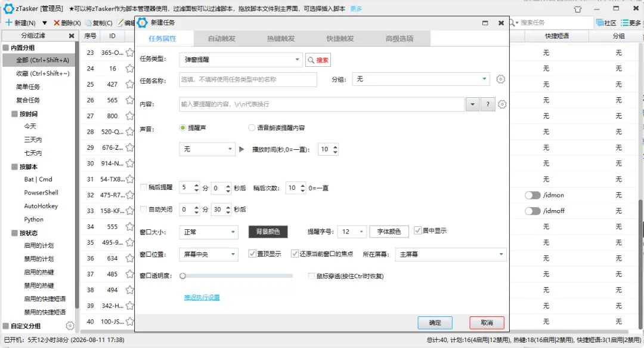The image size is (644, 348).
Task: Click the 确定 confirm button
Action: [x=435, y=323]
